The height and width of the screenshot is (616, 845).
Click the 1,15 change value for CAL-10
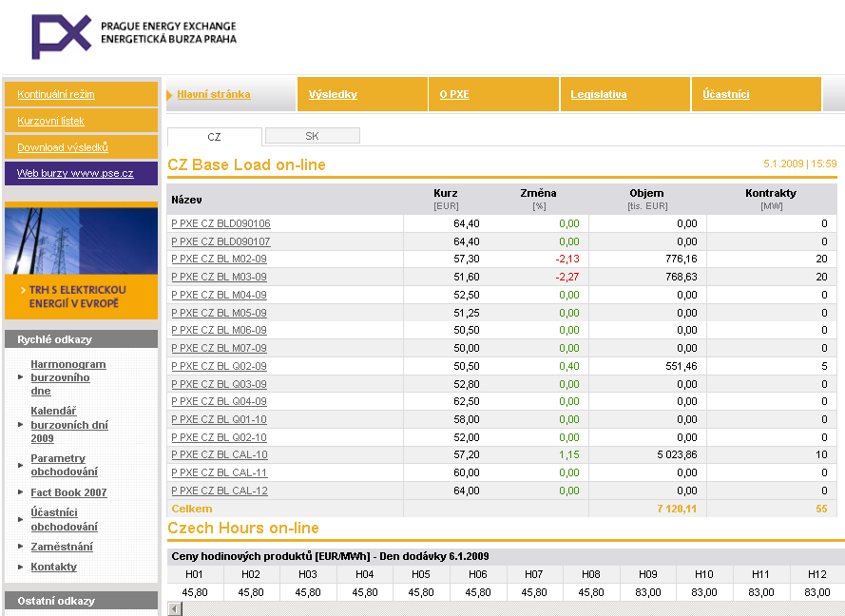tap(569, 454)
